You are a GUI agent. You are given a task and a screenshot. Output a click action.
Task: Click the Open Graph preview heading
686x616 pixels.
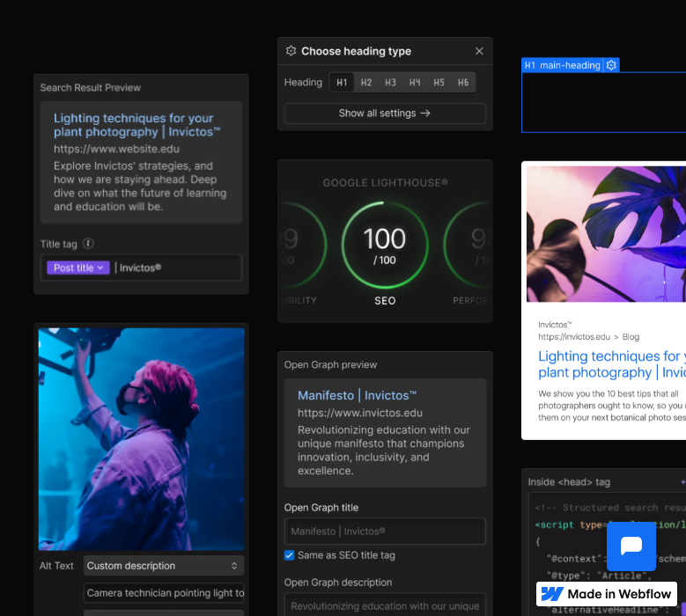click(330, 364)
